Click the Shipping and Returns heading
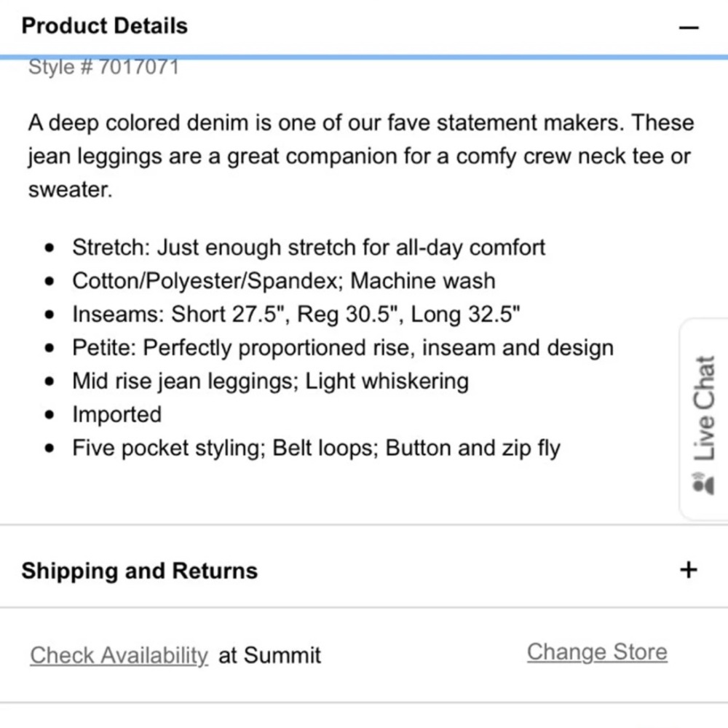The height and width of the screenshot is (728, 728). pos(139,571)
